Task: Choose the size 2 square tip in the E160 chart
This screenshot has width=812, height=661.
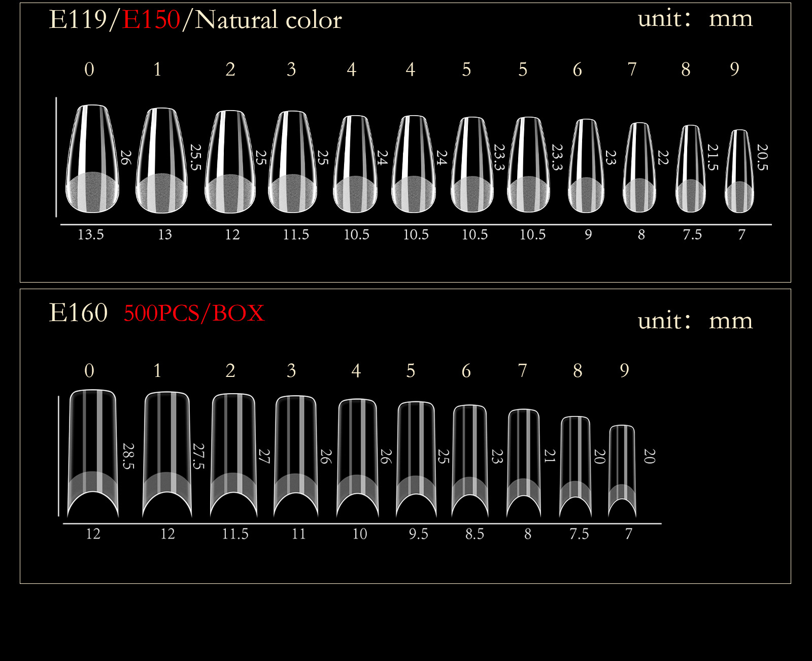Action: pos(233,456)
